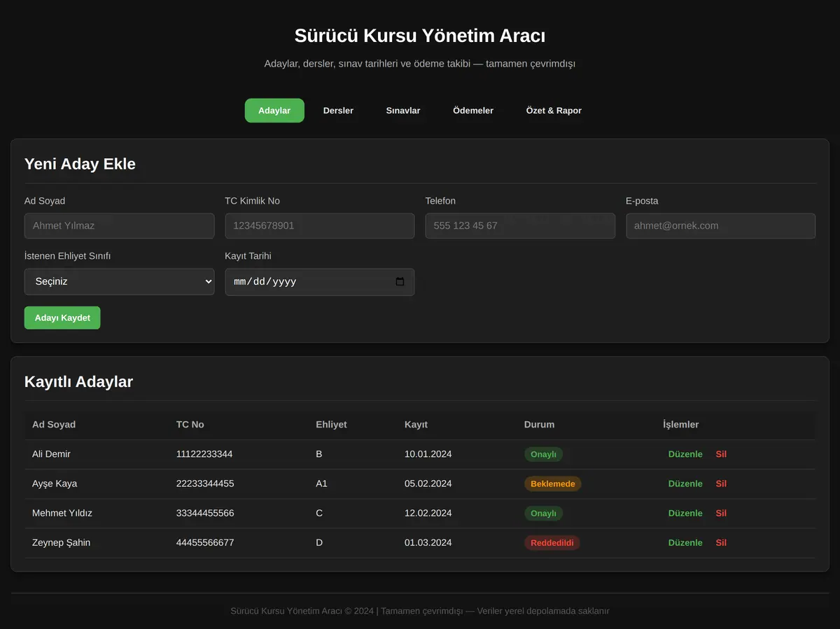
Task: Click TC number 22233344455
Action: 205,483
